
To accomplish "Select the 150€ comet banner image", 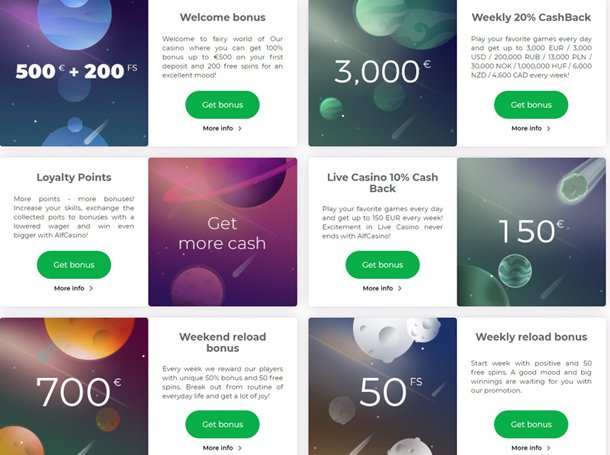I will 531,232.
